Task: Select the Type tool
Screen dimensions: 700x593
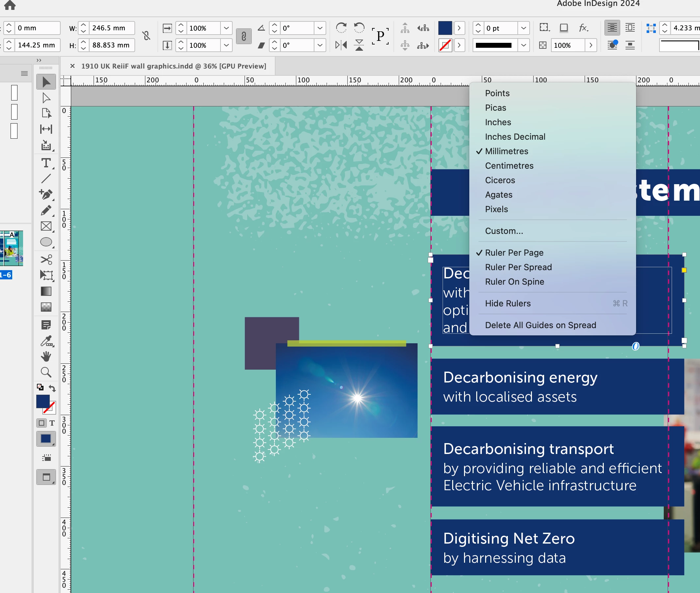Action: coord(46,163)
